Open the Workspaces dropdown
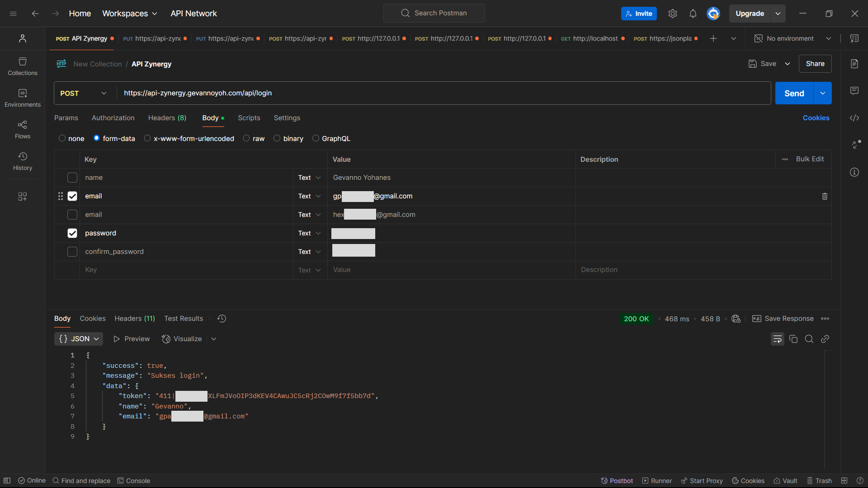Viewport: 868px width, 488px height. 130,14
